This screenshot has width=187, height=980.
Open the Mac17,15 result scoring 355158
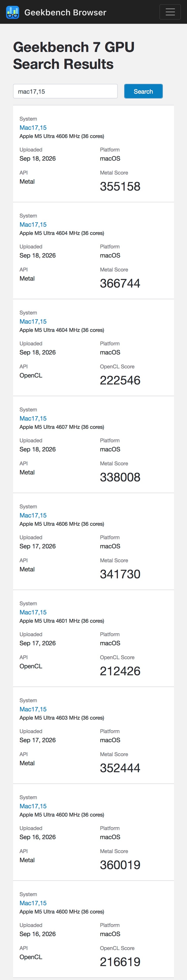pos(33,128)
